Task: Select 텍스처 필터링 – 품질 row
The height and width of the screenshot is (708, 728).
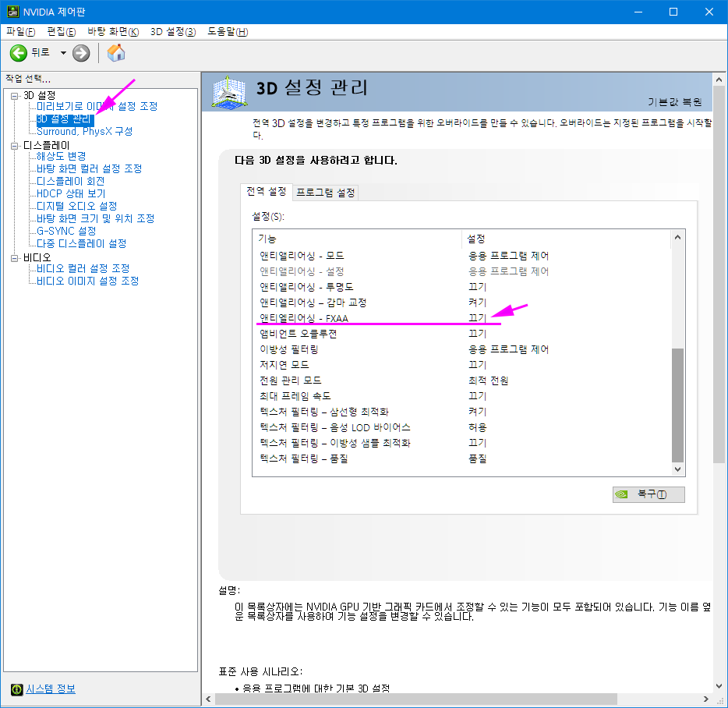Action: pyautogui.click(x=461, y=459)
